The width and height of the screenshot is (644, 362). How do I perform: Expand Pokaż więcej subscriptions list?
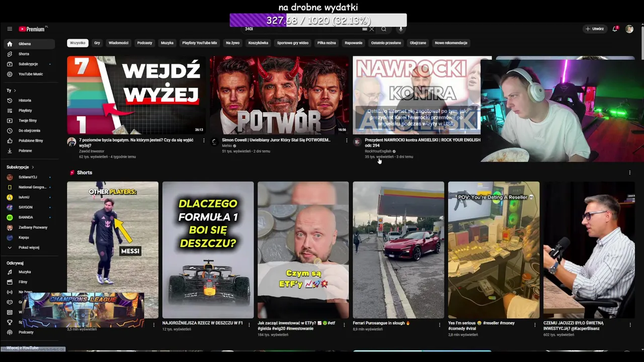(x=30, y=247)
